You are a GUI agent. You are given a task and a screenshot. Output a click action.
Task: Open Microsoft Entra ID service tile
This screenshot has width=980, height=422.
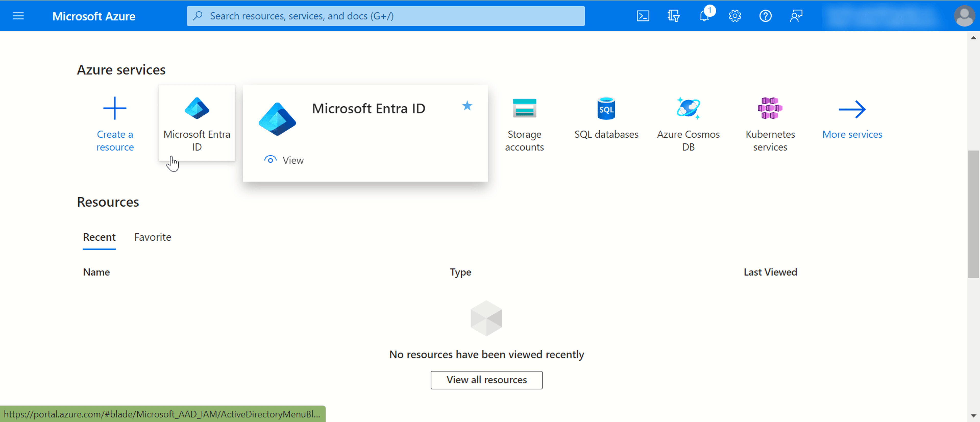pos(197,123)
